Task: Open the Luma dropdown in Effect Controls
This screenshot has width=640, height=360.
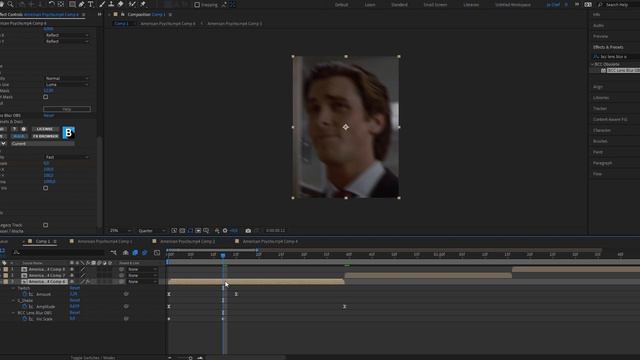Action: click(x=67, y=84)
